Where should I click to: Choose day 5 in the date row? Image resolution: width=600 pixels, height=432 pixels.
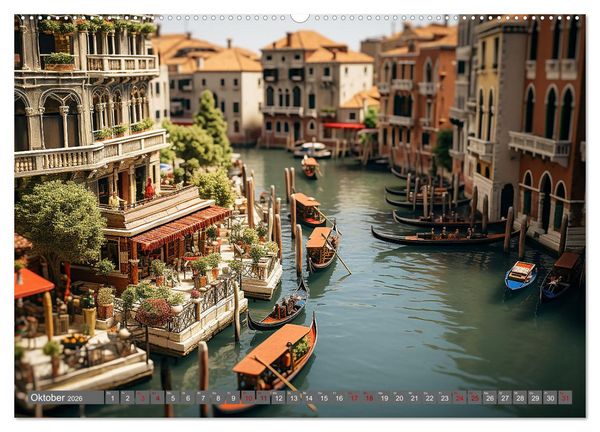pos(173,398)
